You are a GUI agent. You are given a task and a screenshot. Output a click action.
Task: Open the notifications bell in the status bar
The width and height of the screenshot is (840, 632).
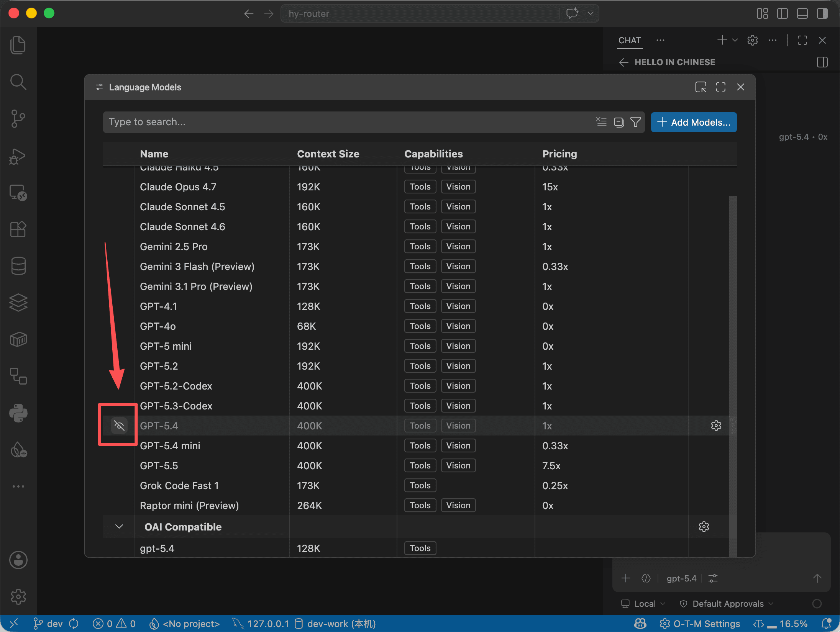827,624
